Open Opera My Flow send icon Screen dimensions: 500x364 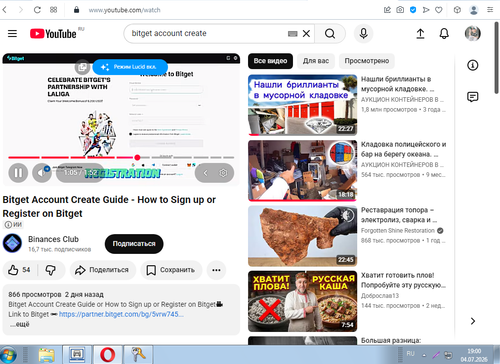(x=426, y=10)
